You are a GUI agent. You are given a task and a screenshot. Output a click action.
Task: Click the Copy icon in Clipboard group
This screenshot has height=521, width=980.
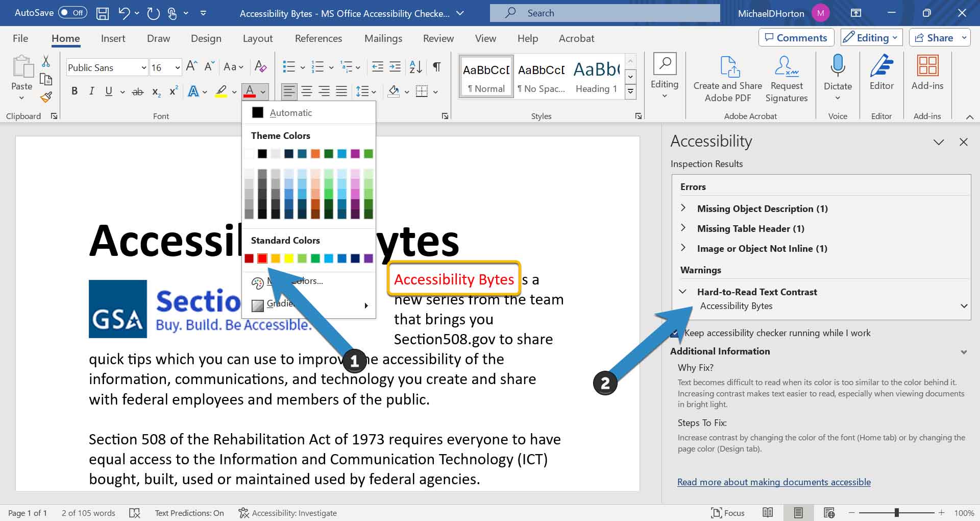(46, 79)
